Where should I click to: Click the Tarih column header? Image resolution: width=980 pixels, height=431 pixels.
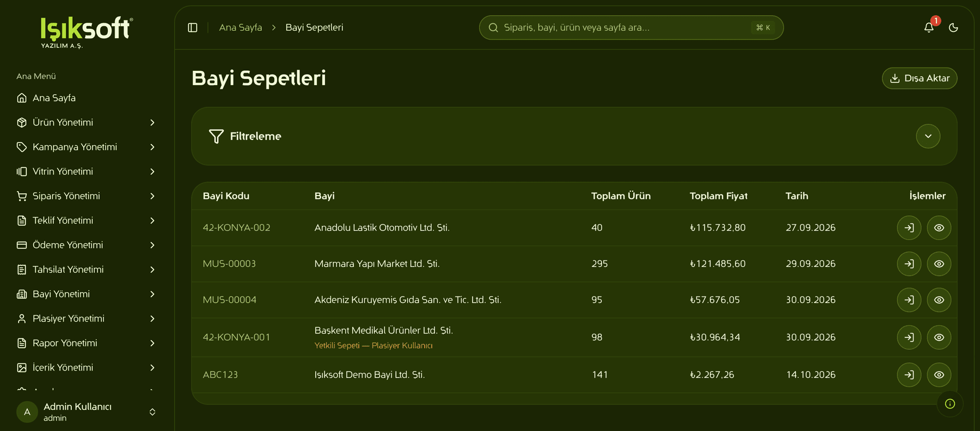coord(797,196)
